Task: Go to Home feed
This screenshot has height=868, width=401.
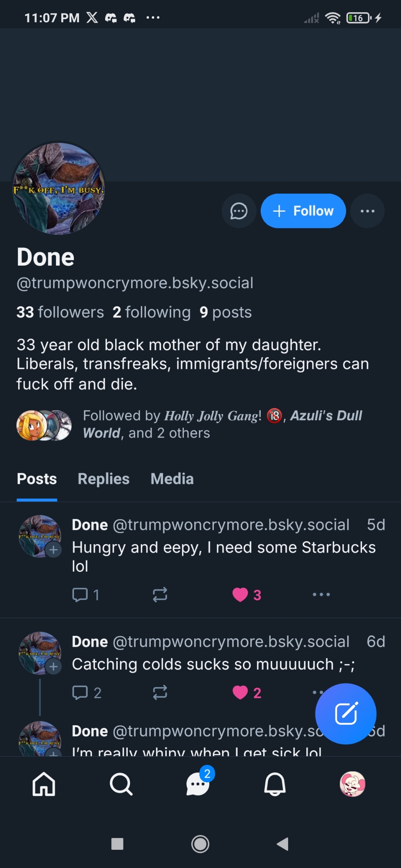Action: [44, 784]
